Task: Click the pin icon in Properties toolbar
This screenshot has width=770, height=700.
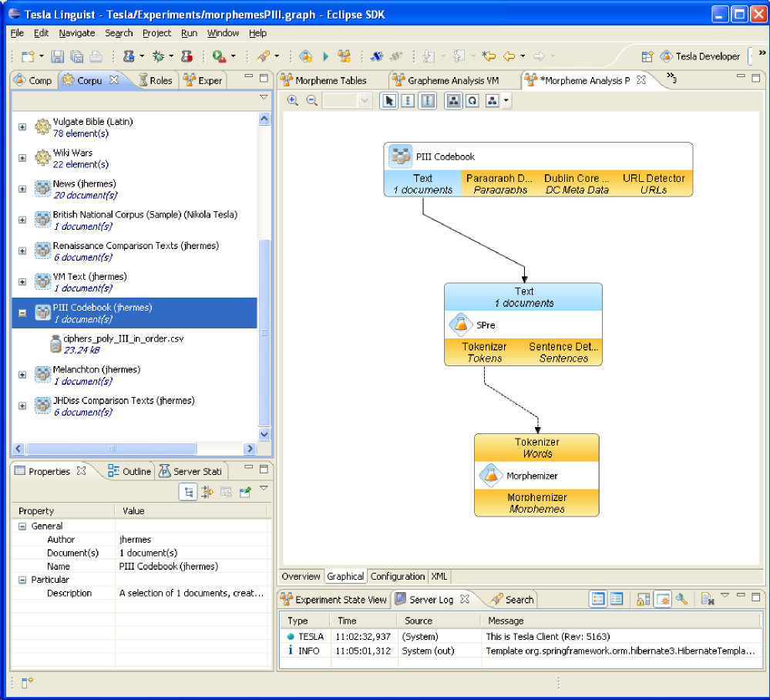Action: click(245, 492)
